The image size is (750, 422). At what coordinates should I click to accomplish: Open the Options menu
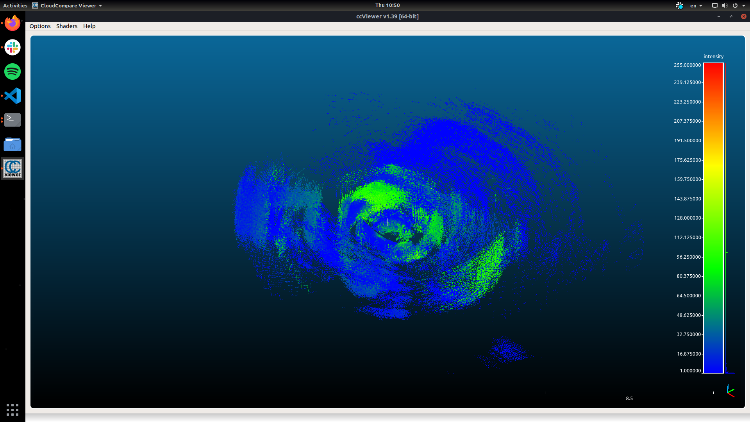40,25
